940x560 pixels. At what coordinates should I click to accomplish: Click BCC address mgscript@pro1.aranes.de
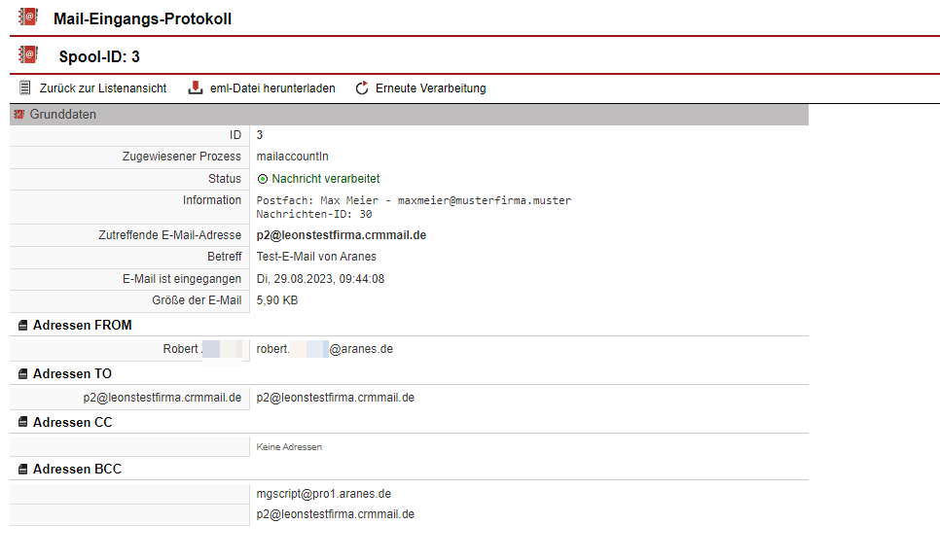[x=324, y=494]
